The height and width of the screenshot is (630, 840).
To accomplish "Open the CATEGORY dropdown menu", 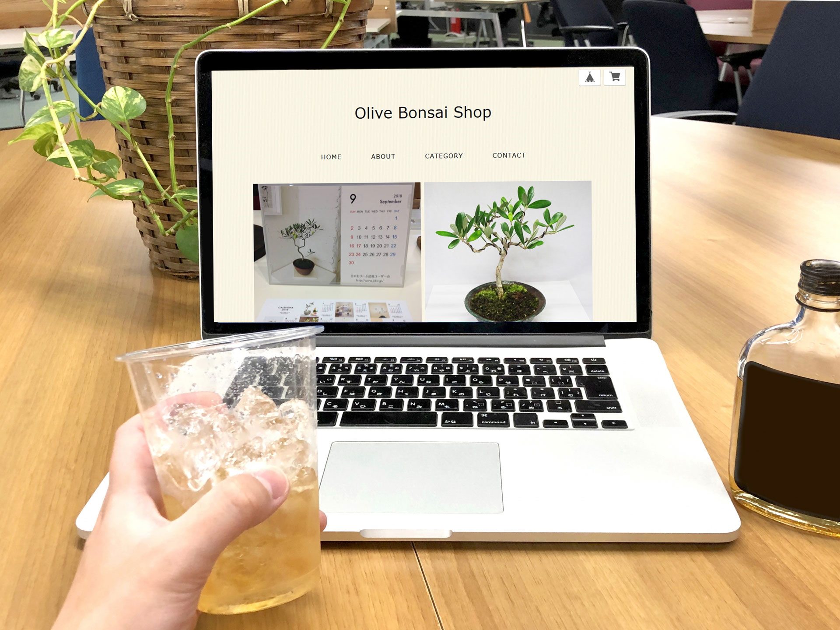I will pos(444,156).
